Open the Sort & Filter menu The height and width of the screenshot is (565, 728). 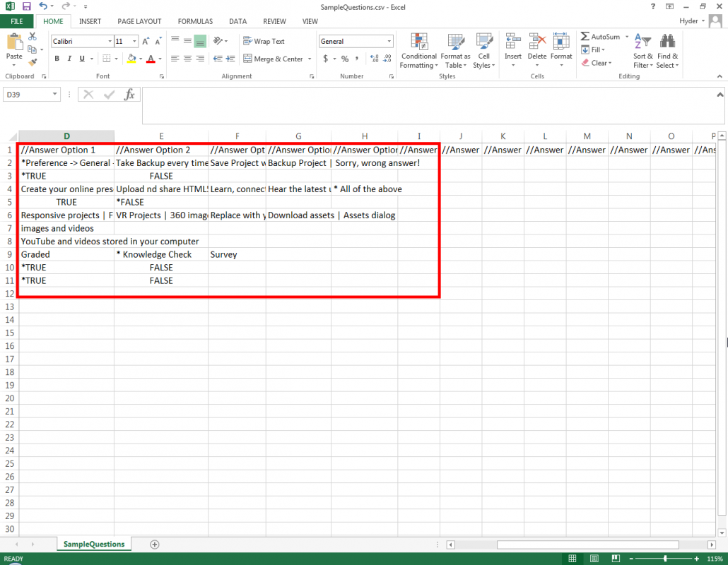tap(643, 52)
